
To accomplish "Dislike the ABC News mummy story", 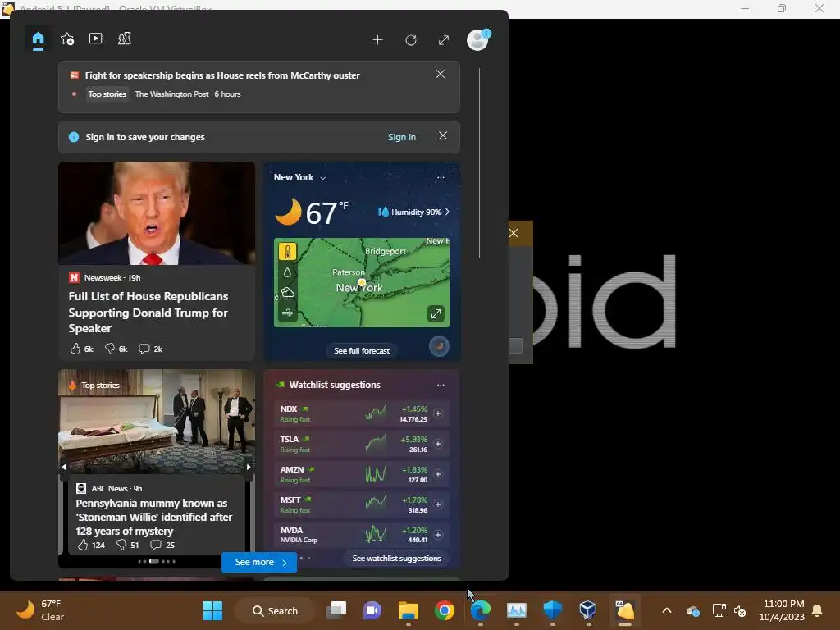I will 127,545.
